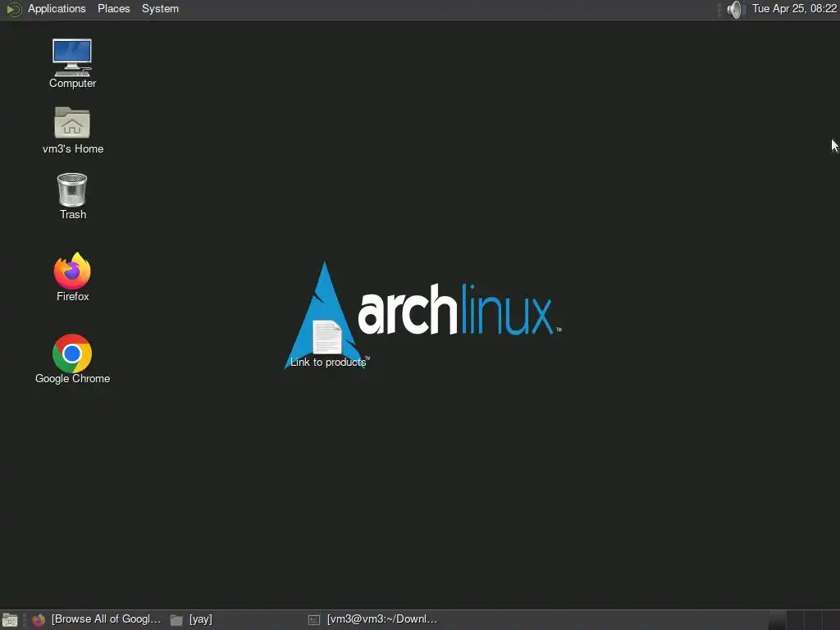
Task: Click the Computer icon label text
Action: pos(72,83)
